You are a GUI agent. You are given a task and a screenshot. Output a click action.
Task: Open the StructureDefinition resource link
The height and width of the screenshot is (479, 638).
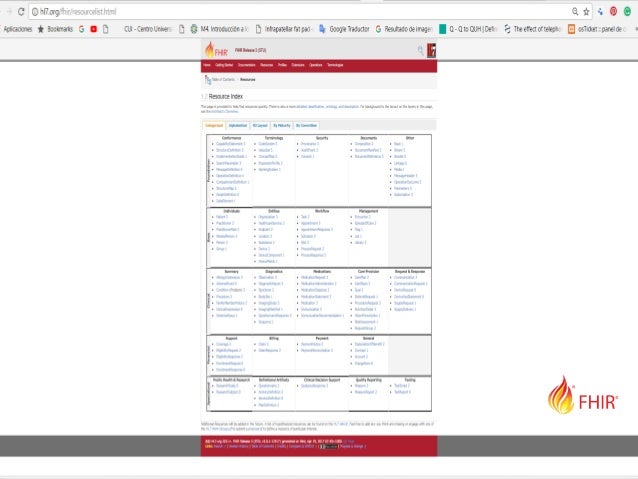[230, 150]
